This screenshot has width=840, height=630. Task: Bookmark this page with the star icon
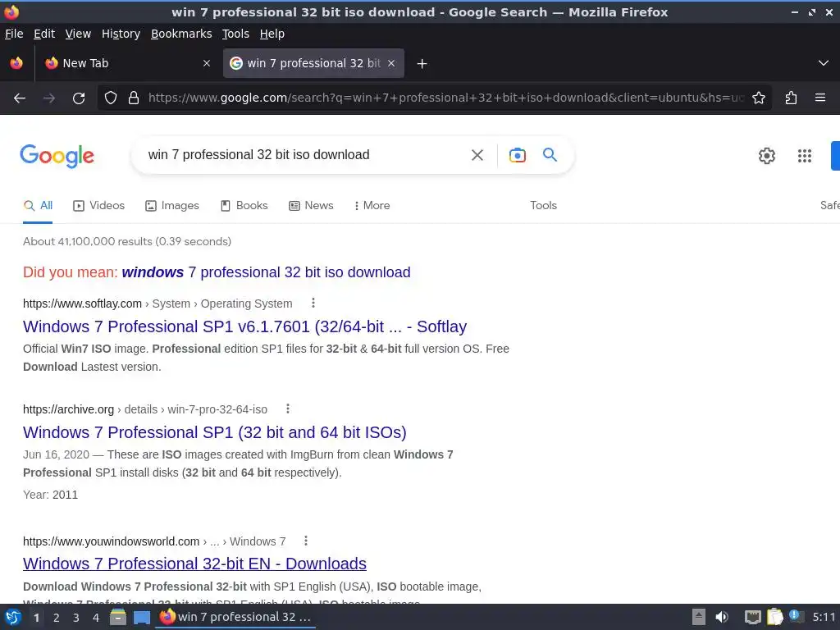point(759,98)
